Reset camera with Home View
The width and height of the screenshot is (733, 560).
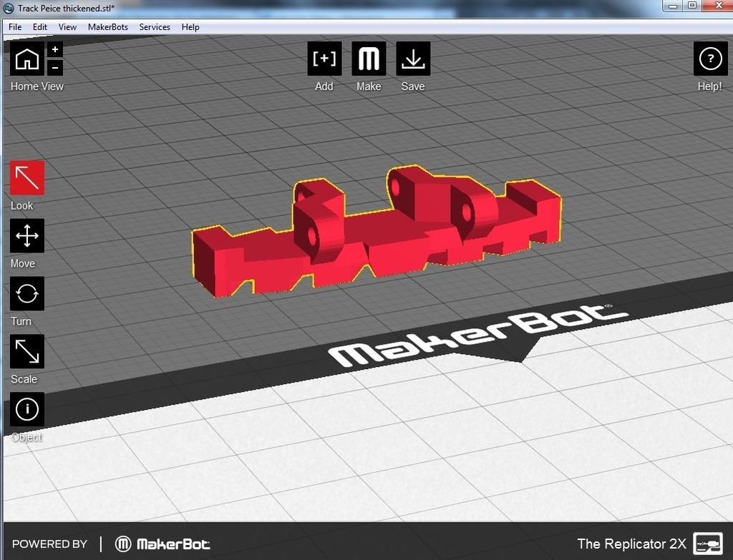(x=26, y=59)
